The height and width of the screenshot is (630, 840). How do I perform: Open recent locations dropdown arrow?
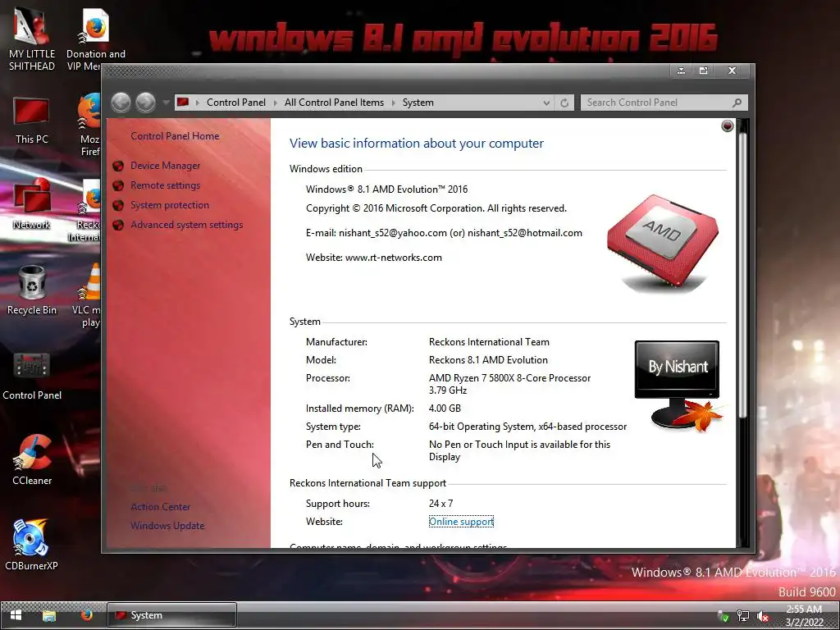click(166, 103)
